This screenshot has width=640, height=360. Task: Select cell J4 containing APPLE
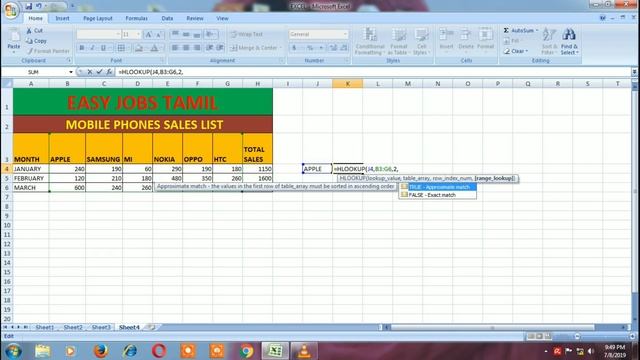[x=317, y=169]
